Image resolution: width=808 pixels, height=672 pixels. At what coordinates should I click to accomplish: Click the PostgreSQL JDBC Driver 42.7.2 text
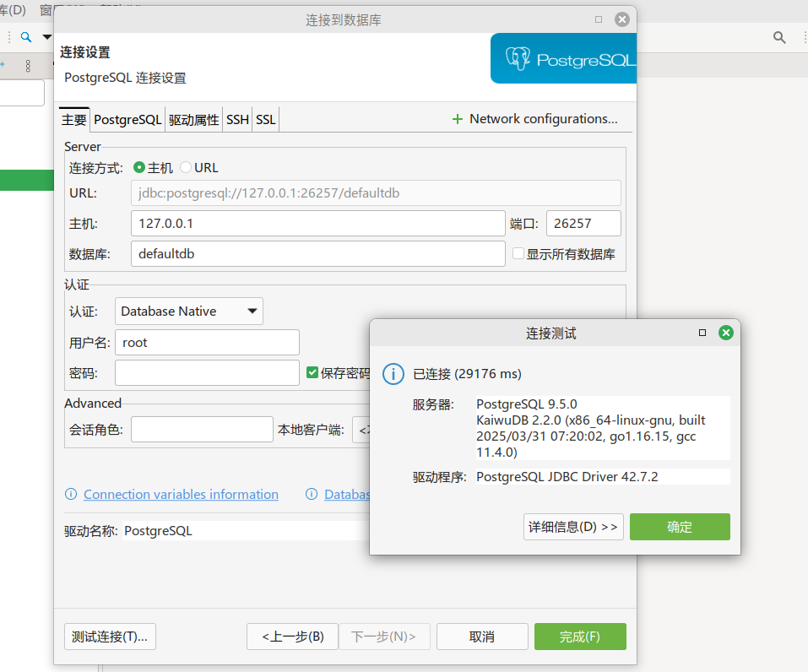567,477
